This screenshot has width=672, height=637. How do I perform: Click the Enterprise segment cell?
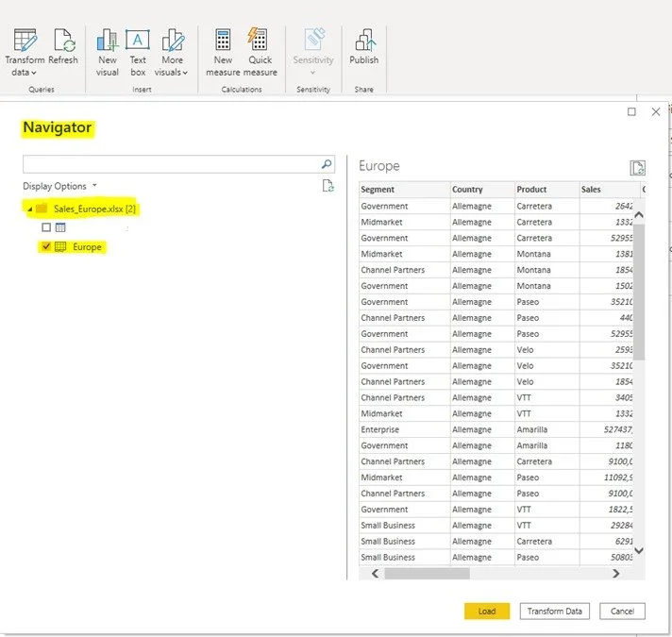coord(405,429)
